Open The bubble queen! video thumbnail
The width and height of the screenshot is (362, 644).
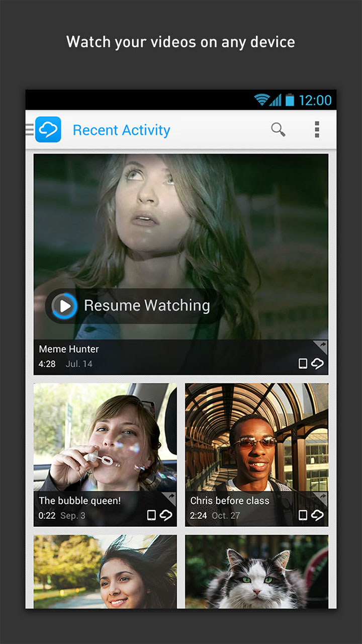pos(105,455)
